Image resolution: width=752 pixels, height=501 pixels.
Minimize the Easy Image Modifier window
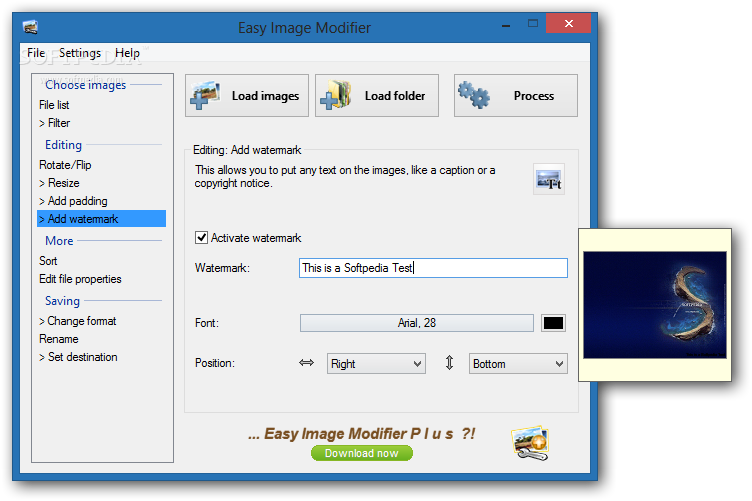tap(505, 24)
